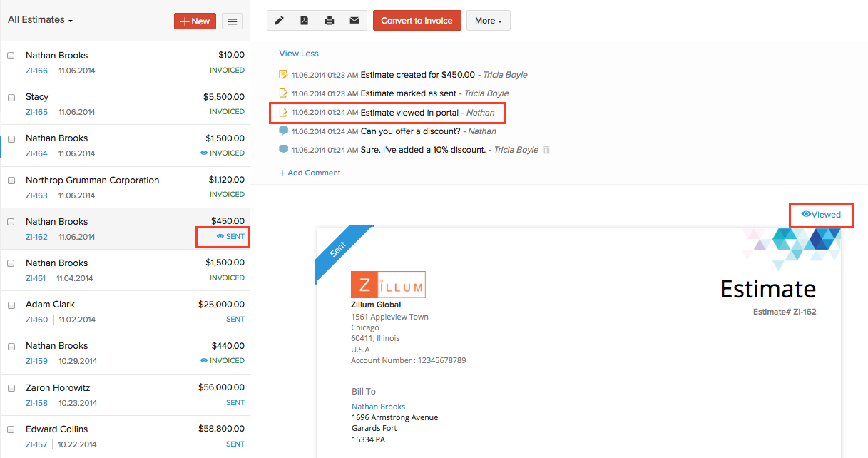This screenshot has width=868, height=458.
Task: Expand the All Estimates filter dropdown
Action: pyautogui.click(x=41, y=20)
